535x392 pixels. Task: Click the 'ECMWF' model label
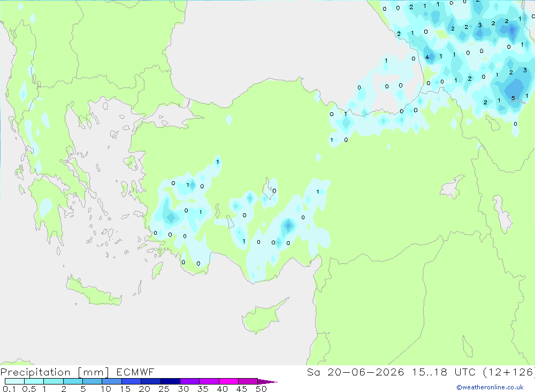tap(135, 372)
